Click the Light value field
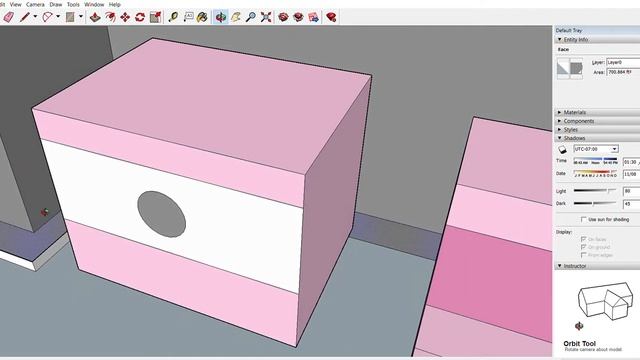Screen dimensions: 640x360 coord(631,191)
